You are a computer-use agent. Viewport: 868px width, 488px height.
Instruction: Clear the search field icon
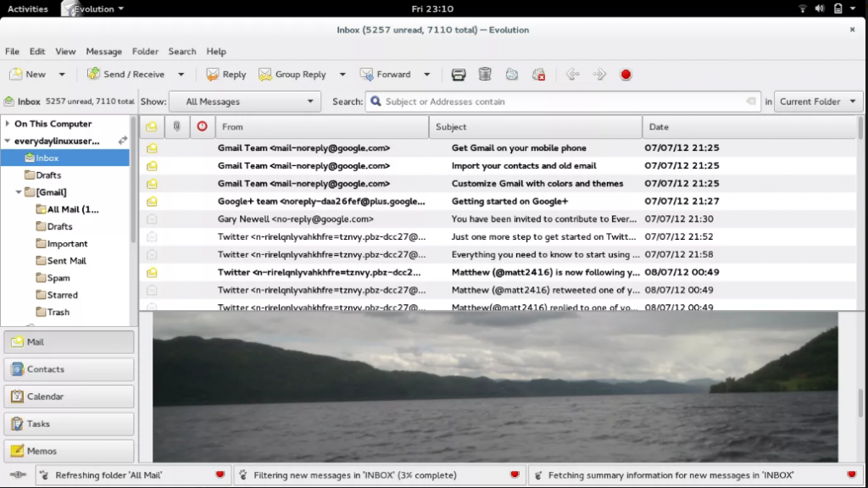(751, 102)
